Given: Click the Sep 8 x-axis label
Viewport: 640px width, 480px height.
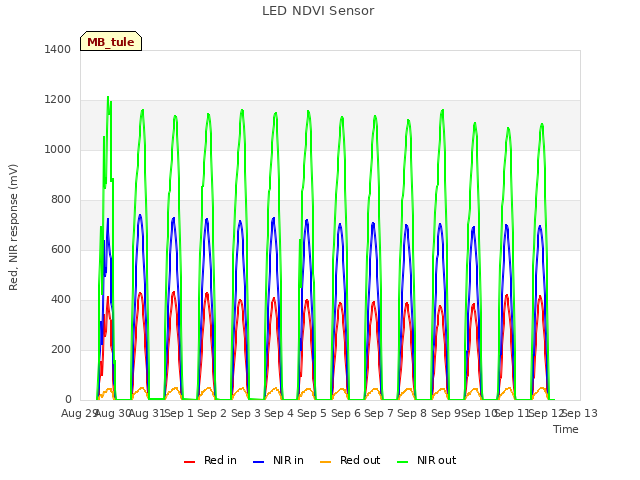Looking at the screenshot, I should click(412, 413).
